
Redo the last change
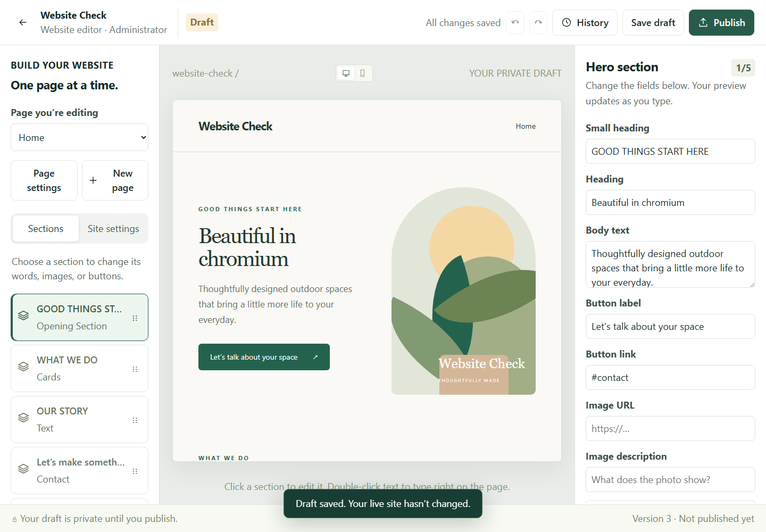click(538, 22)
